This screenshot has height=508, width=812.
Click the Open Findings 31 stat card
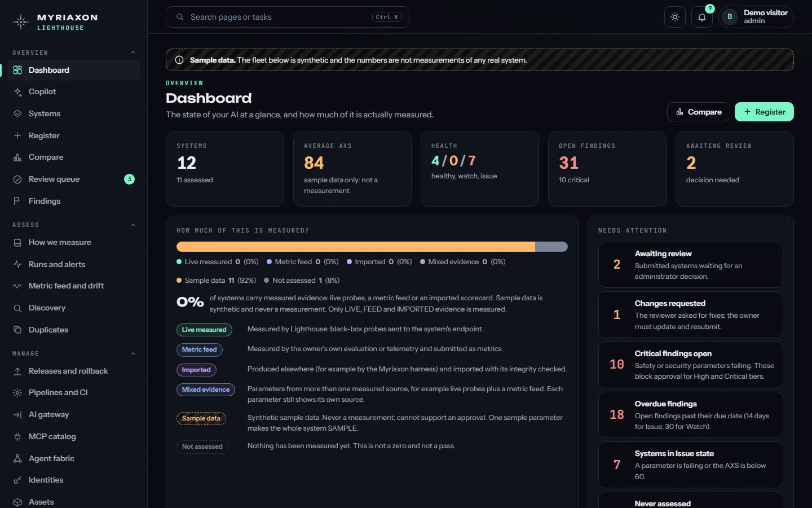[x=607, y=169]
